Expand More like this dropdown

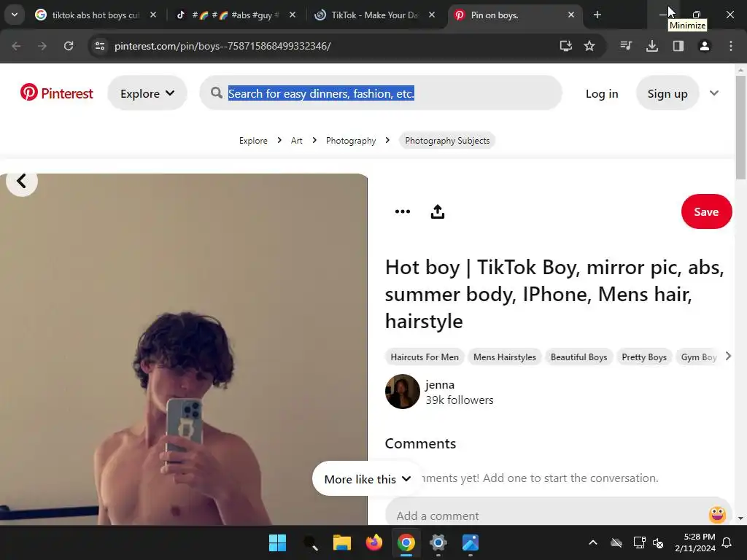[367, 478]
